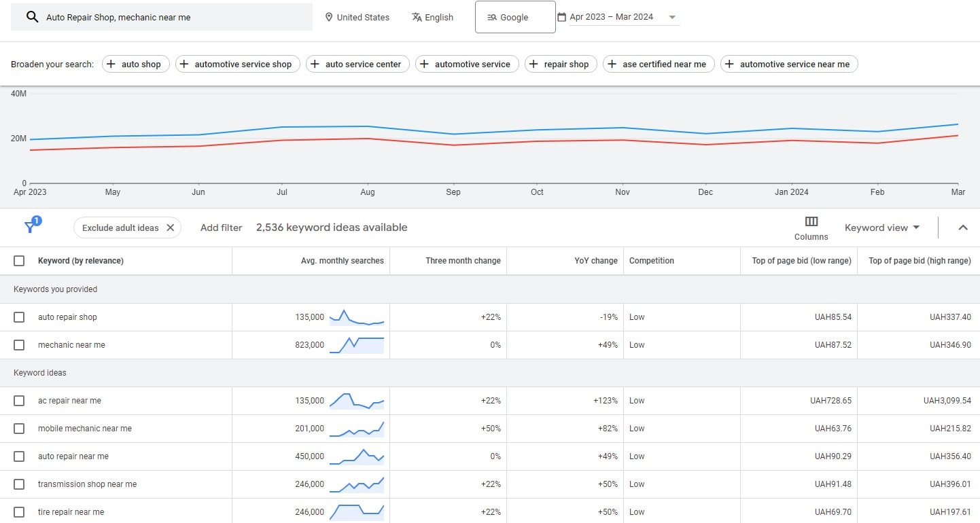Click the keyword search input field
Screen dimensions: 980x523
click(x=177, y=17)
